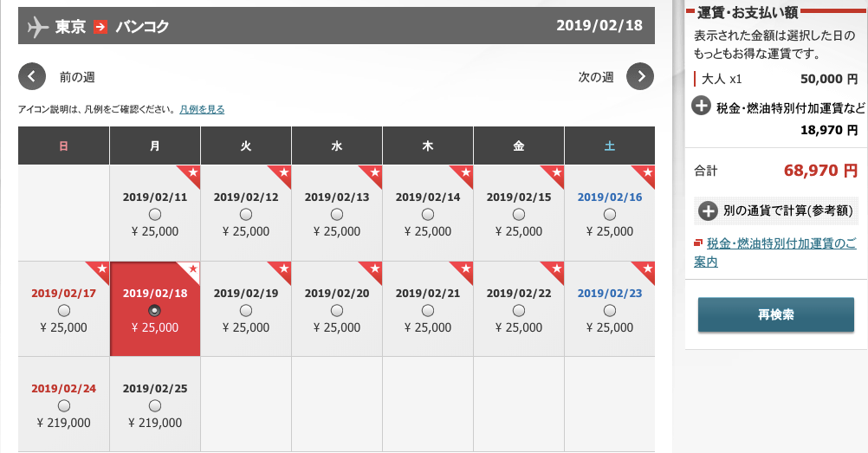Click the 再検索 button
The height and width of the screenshot is (453, 868).
pyautogui.click(x=775, y=314)
